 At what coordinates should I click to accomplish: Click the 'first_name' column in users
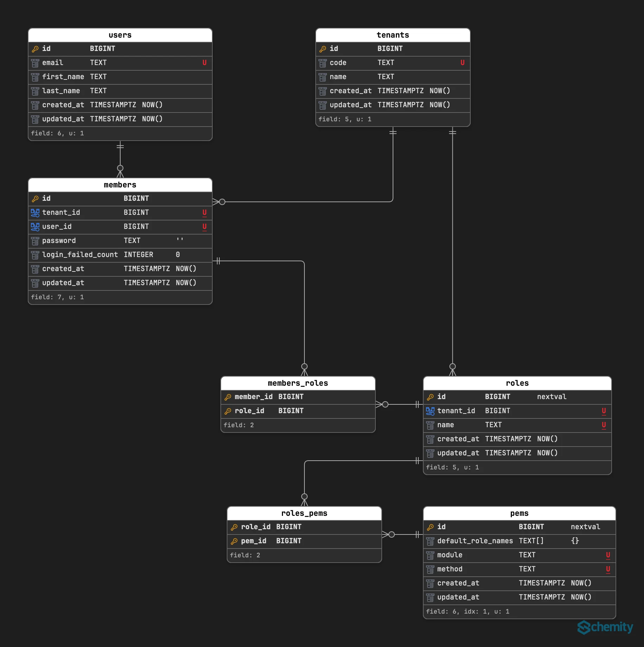63,77
